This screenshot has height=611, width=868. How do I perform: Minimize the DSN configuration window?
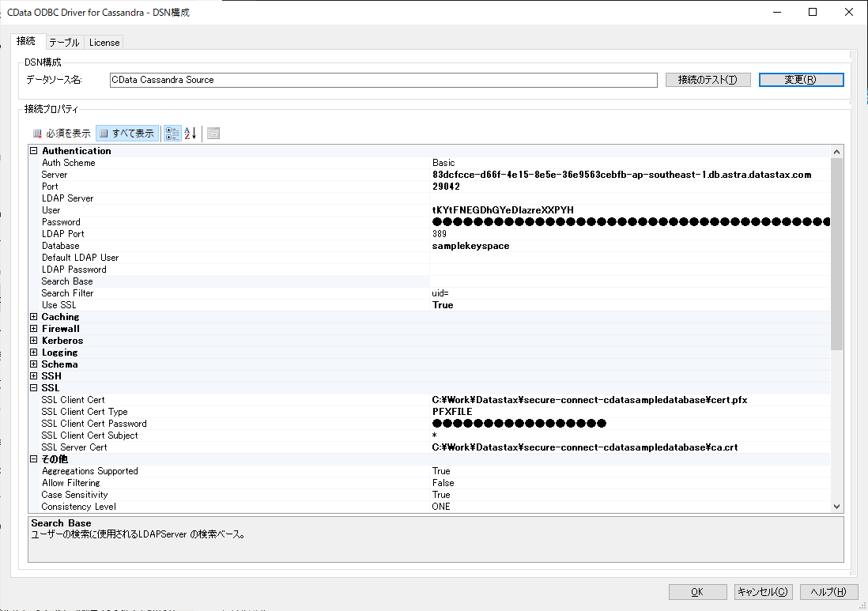click(777, 12)
